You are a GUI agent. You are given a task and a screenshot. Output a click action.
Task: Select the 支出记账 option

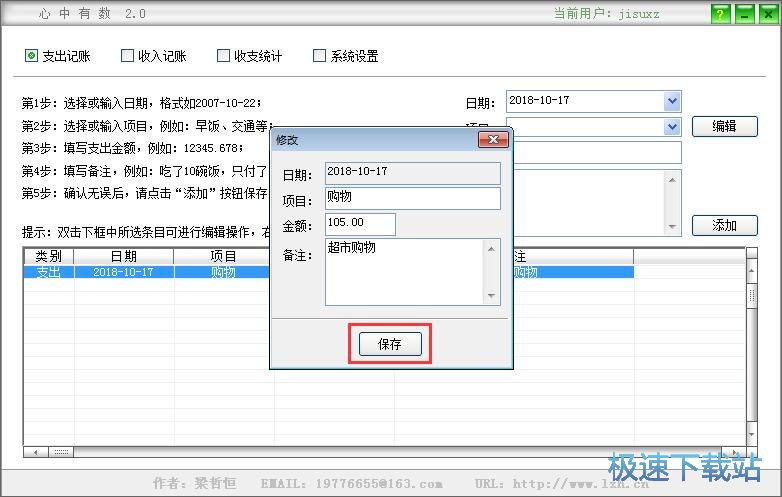tap(57, 56)
